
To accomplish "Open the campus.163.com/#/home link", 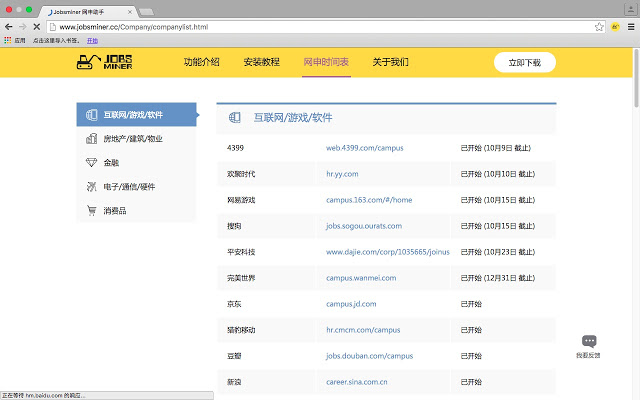I will pos(369,200).
